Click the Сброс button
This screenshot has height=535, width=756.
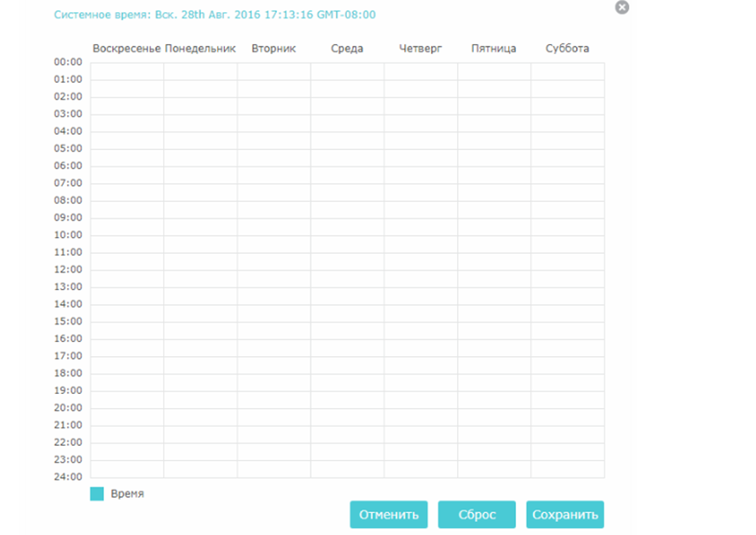point(477,515)
